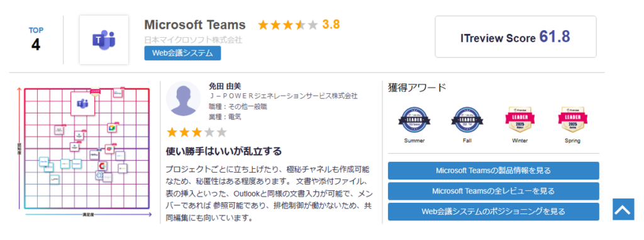Click the Spring 2025 Leader award badge
644x240 pixels.
(x=572, y=120)
